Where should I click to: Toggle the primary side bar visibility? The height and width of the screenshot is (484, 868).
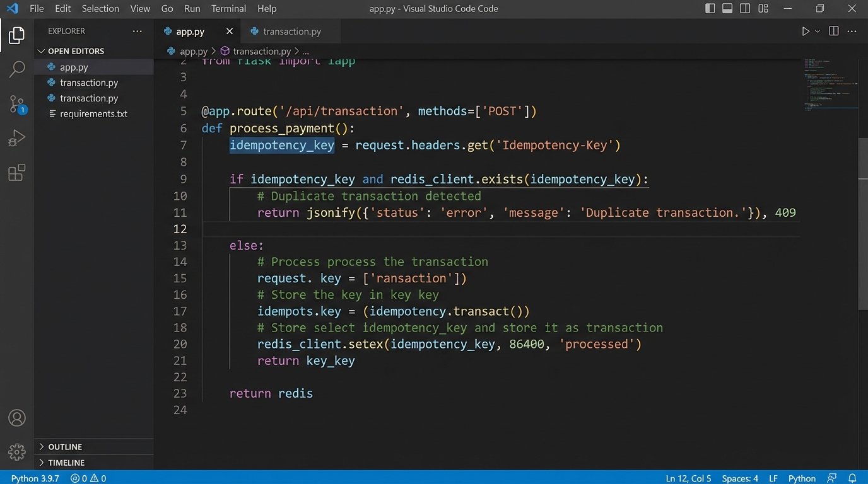click(710, 8)
